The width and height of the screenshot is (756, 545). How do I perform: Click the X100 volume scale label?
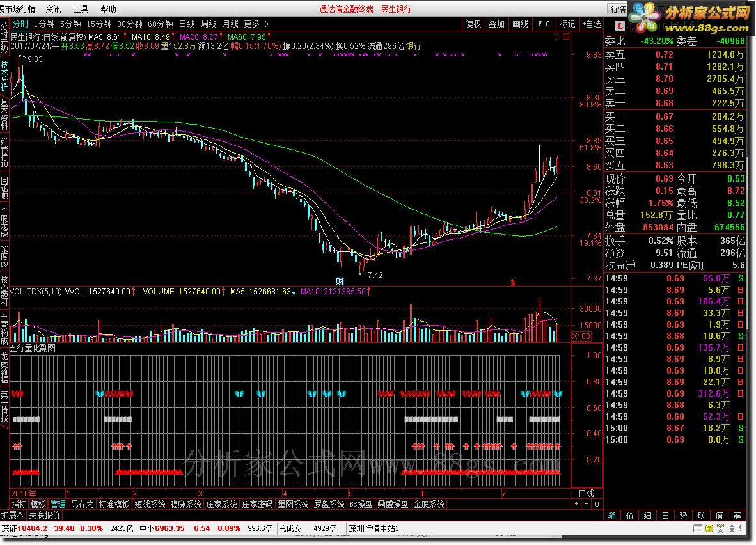[x=581, y=336]
